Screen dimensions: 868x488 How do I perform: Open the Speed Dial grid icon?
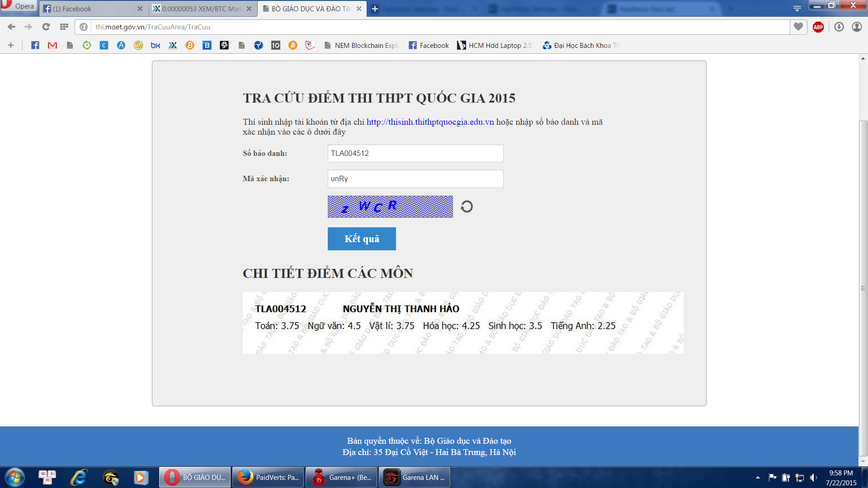click(64, 27)
